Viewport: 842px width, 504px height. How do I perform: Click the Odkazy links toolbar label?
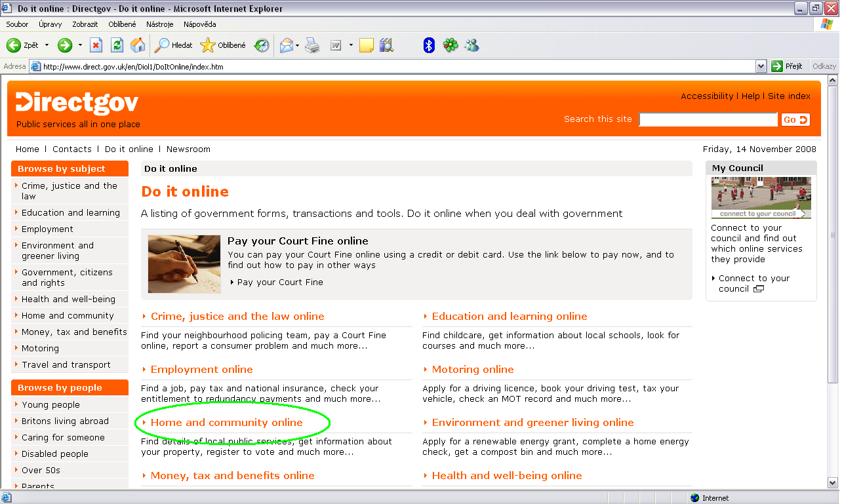pos(824,66)
